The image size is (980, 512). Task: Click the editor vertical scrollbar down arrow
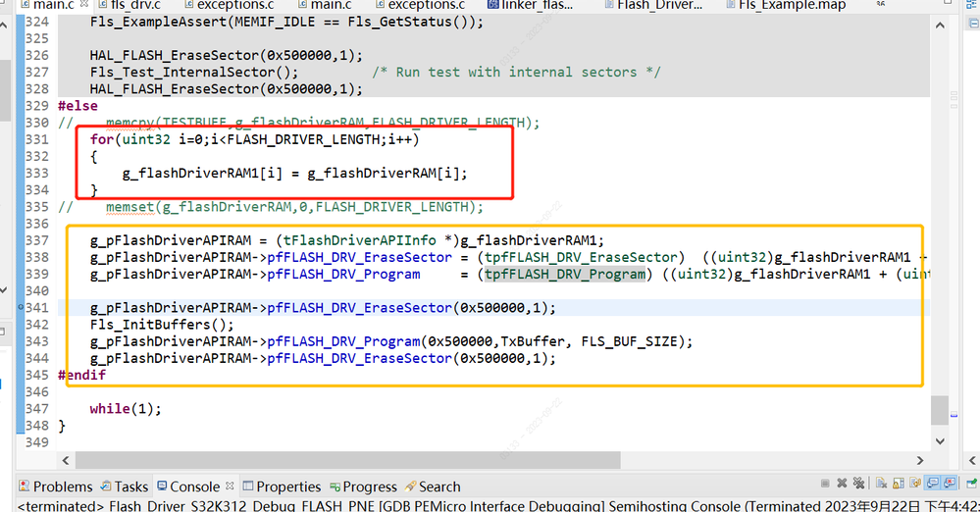[x=940, y=440]
